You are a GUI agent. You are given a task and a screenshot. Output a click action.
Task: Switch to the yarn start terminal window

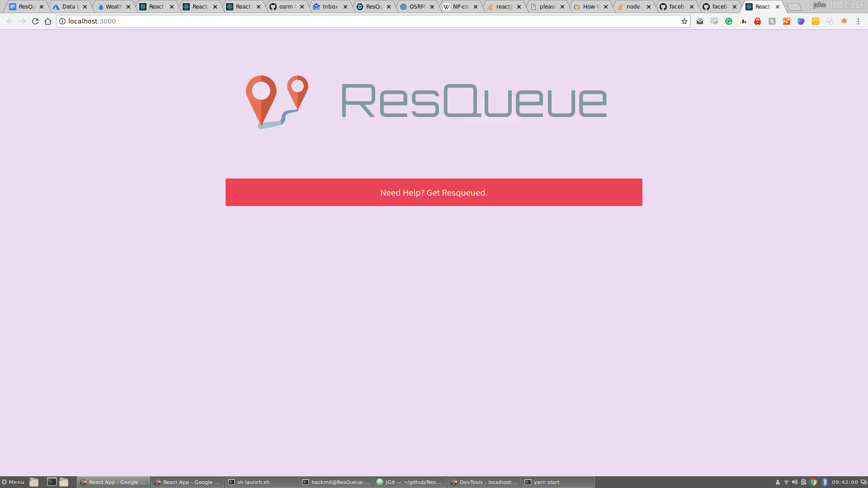click(558, 482)
